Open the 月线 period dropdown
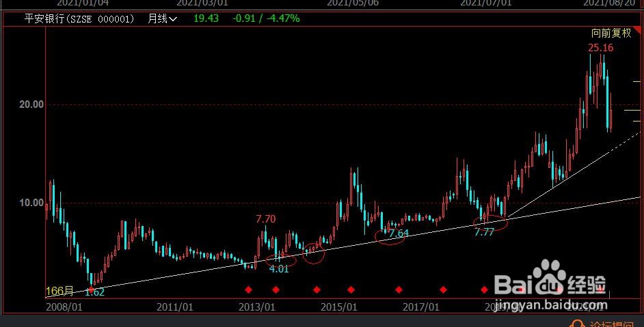The width and height of the screenshot is (644, 327). (x=162, y=18)
